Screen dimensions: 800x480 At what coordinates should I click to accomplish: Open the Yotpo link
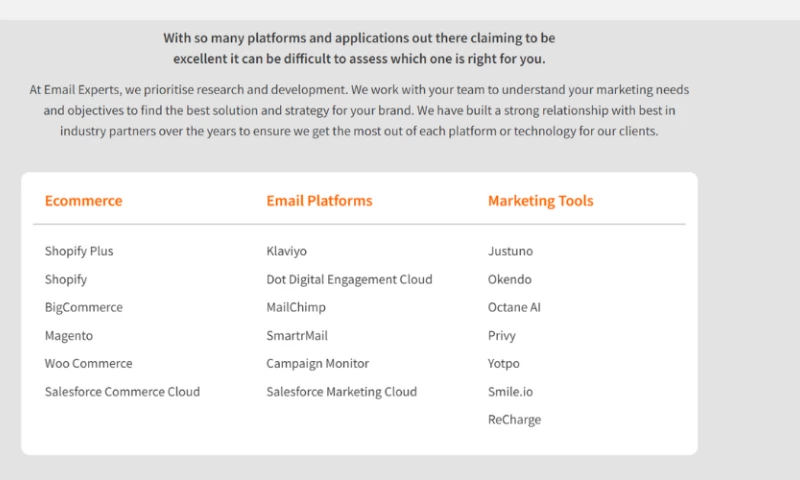[x=504, y=364]
